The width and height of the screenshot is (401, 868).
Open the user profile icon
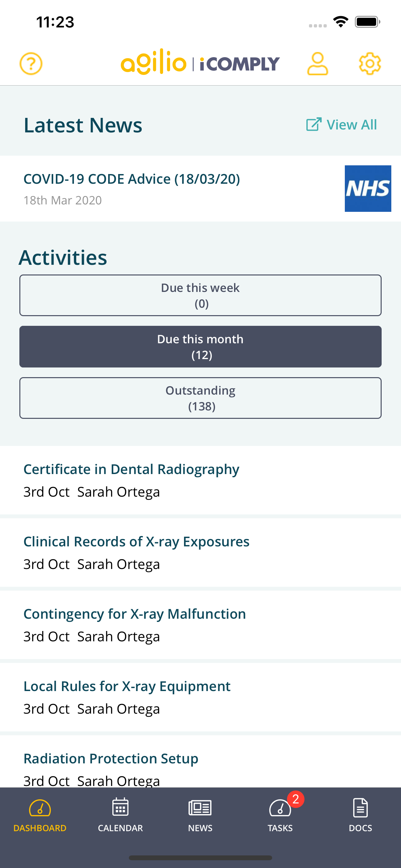pyautogui.click(x=317, y=63)
